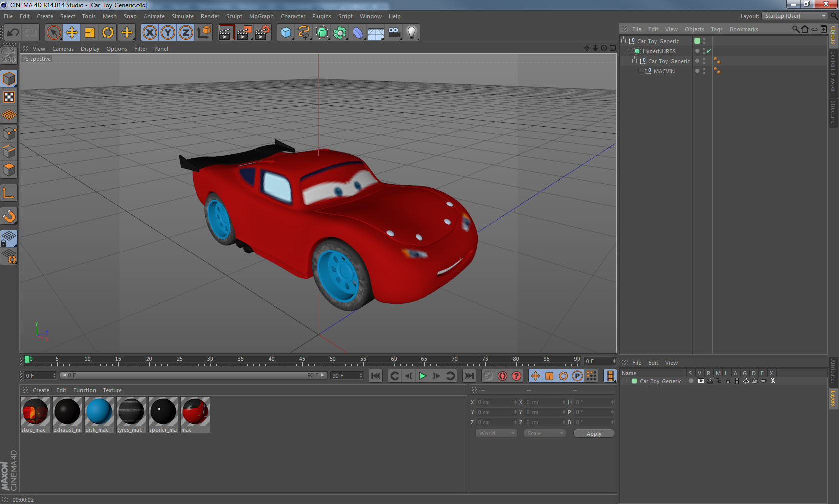839x504 pixels.
Task: Toggle layer solo for Car_Toy_Generic layer
Action: tap(691, 381)
